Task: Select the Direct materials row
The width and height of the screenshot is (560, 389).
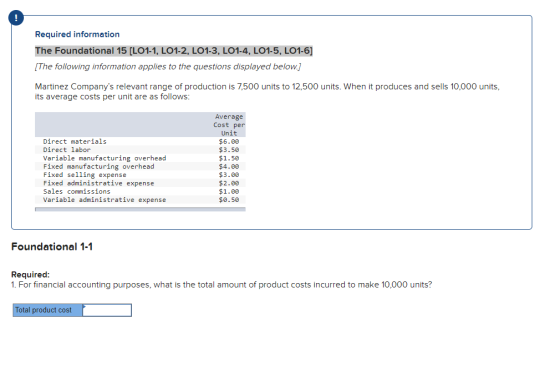Action: click(x=140, y=141)
